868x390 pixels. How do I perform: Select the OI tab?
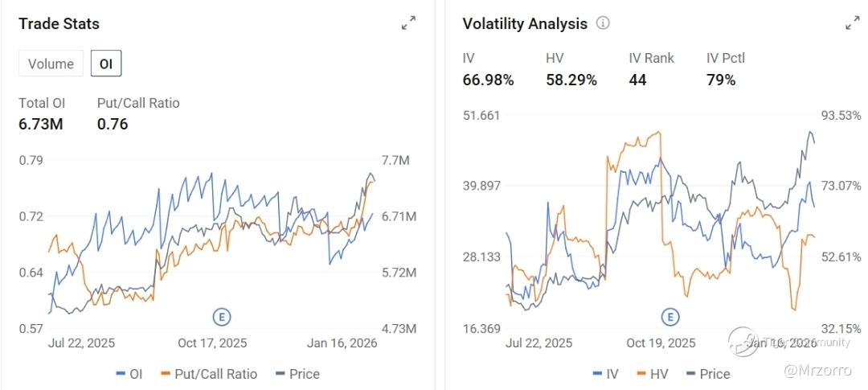(106, 64)
